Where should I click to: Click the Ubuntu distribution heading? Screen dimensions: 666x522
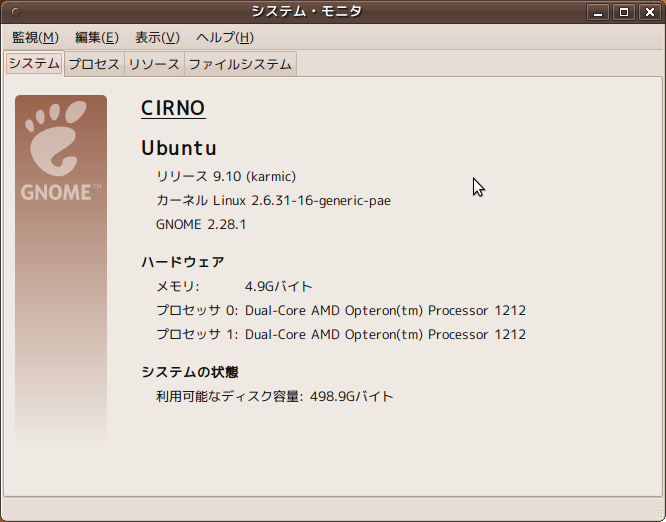pyautogui.click(x=179, y=148)
